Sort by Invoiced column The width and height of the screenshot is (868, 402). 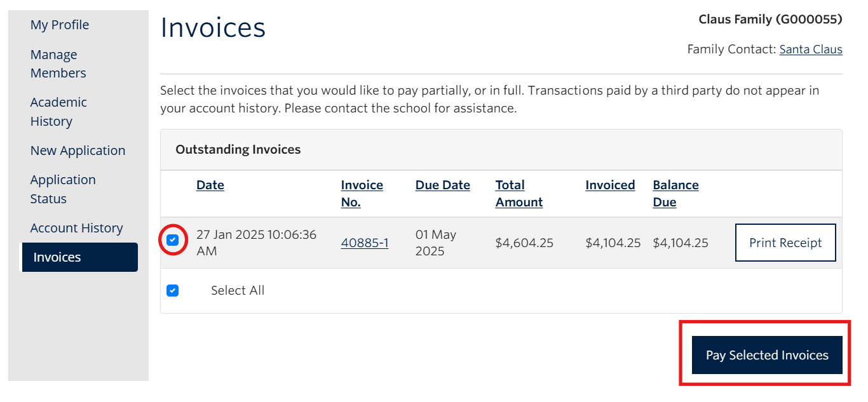tap(609, 185)
